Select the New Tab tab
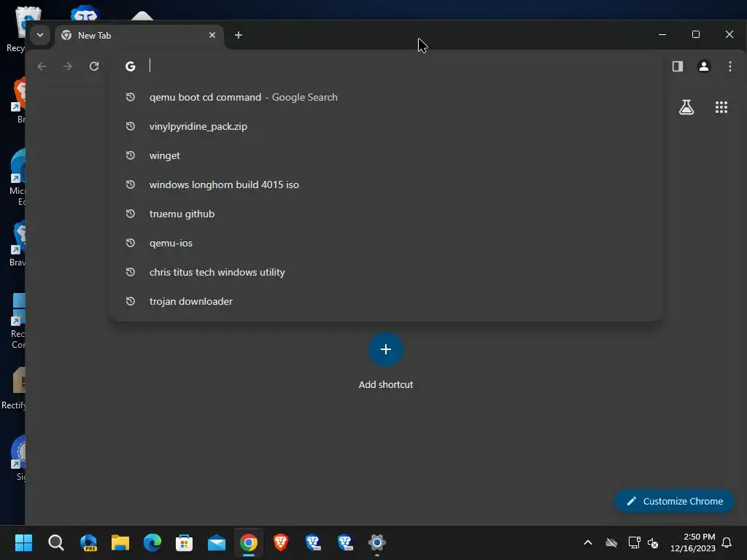Viewport: 747px width, 560px height. [x=139, y=35]
